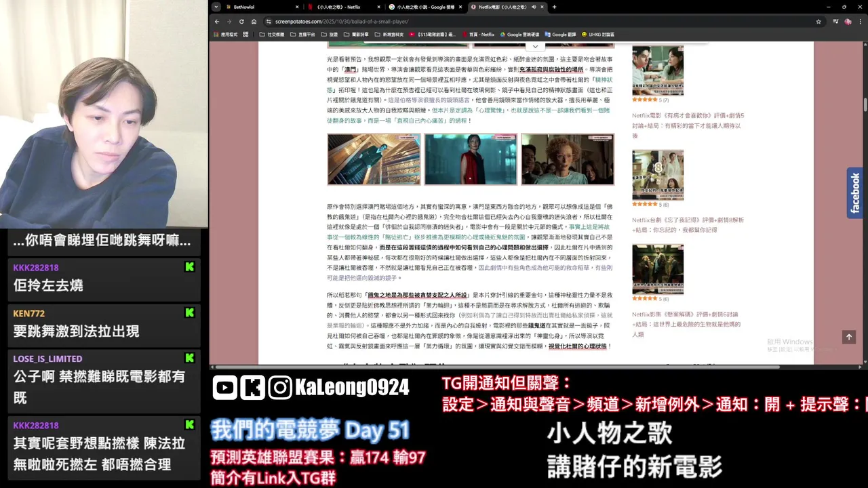Open sidebar thumbnail for 《有病才會喜歡你》
Viewport: 868px width, 488px height.
pos(658,70)
